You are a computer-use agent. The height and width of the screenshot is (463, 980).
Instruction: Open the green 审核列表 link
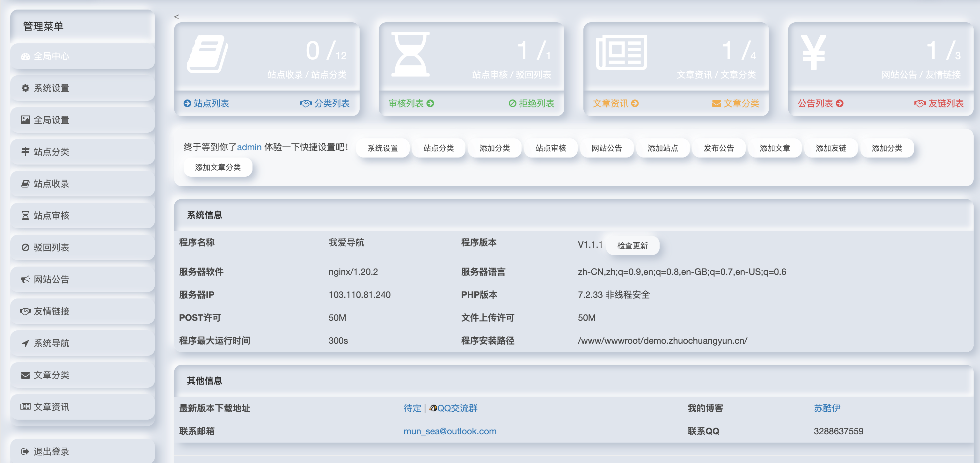pos(411,104)
